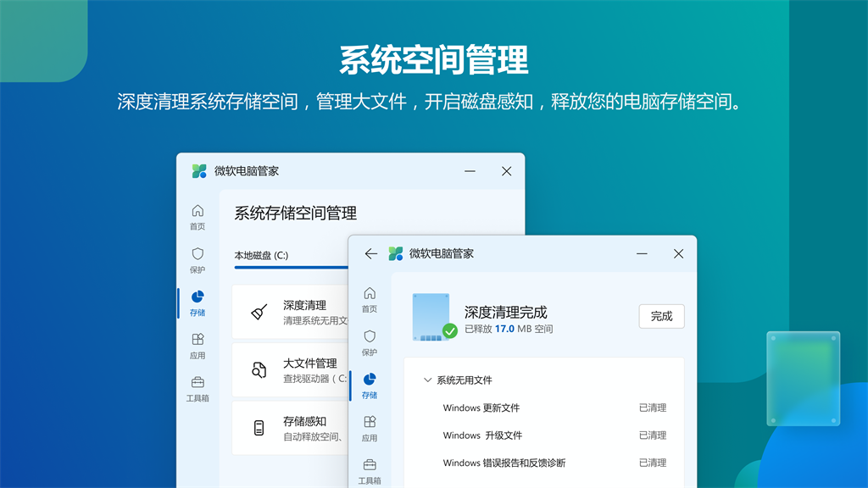The width and height of the screenshot is (868, 488).
Task: Click the 深度清理完成 heading
Action: (505, 312)
